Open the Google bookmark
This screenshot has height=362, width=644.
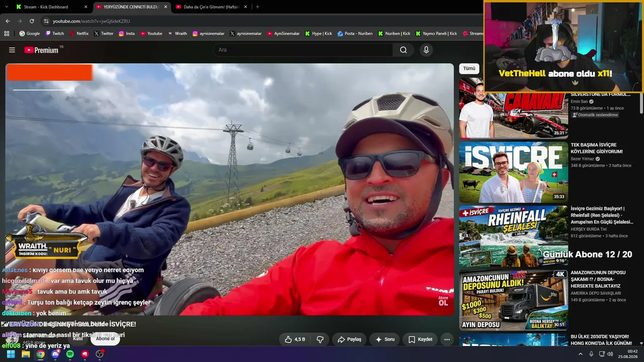tap(30, 34)
